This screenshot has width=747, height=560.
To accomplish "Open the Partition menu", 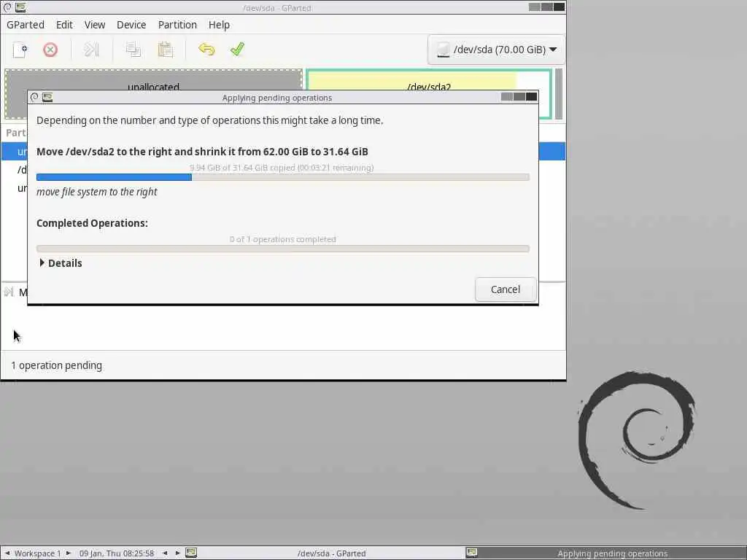I will tap(177, 25).
